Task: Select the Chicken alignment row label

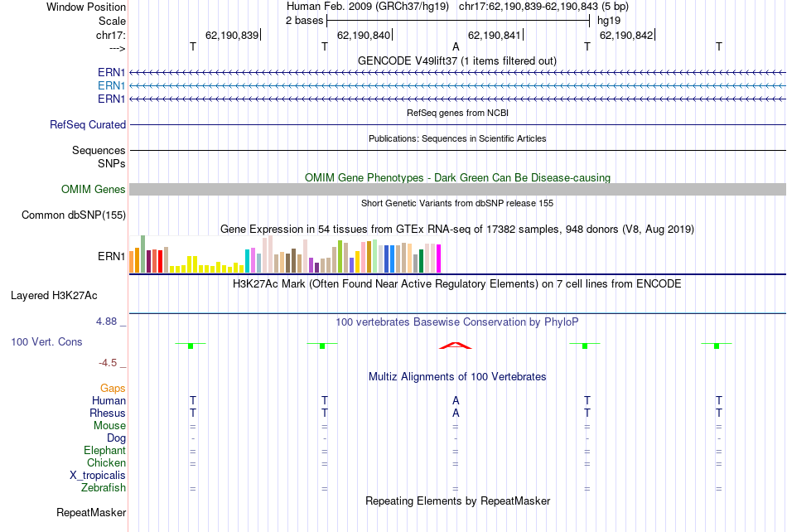Action: (106, 462)
